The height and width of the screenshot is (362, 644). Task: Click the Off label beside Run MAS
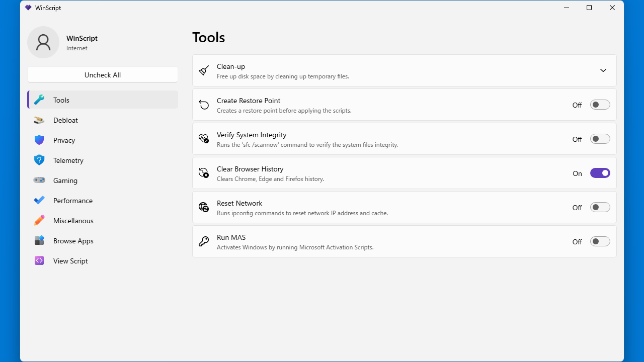577,242
